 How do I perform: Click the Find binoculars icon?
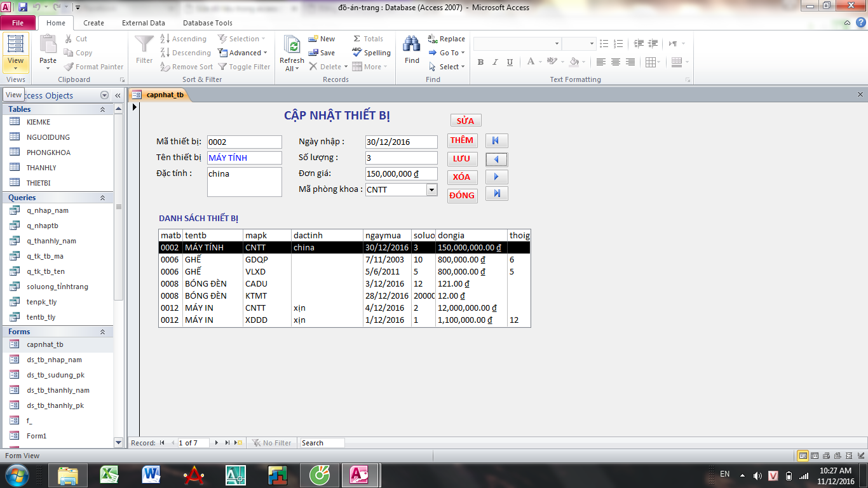412,44
